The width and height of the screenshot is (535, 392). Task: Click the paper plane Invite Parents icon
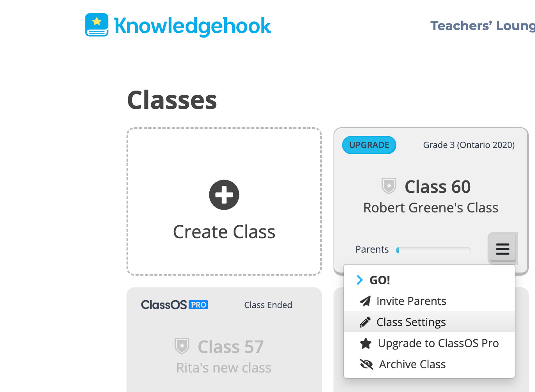[365, 301]
